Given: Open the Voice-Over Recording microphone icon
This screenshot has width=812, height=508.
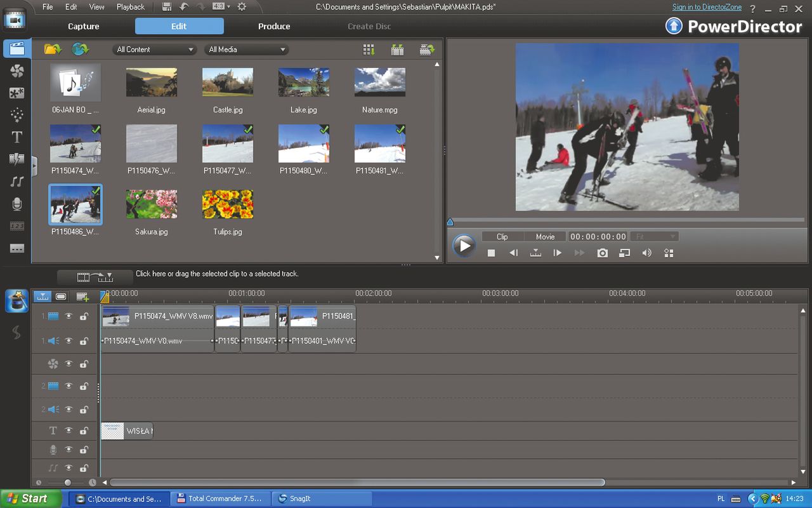Looking at the screenshot, I should coord(17,204).
